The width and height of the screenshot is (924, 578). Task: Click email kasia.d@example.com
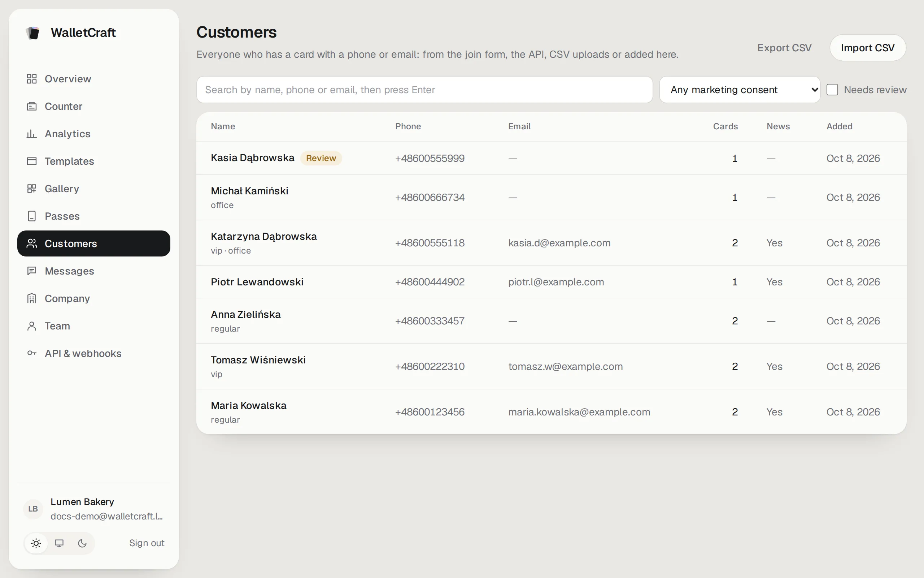559,243
